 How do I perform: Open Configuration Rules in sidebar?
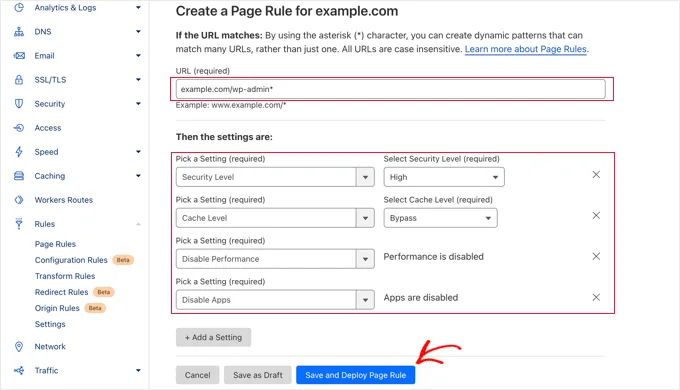click(71, 260)
